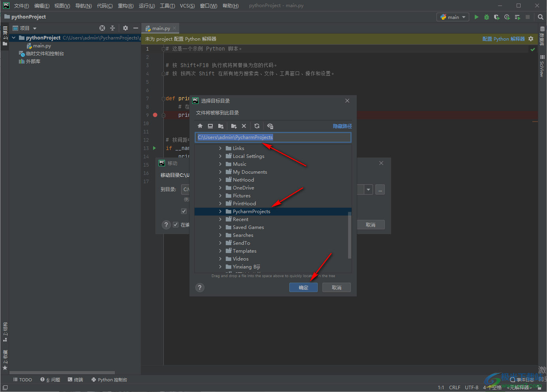Select the OneDrive folder in tree
547x392 pixels.
pyautogui.click(x=244, y=188)
